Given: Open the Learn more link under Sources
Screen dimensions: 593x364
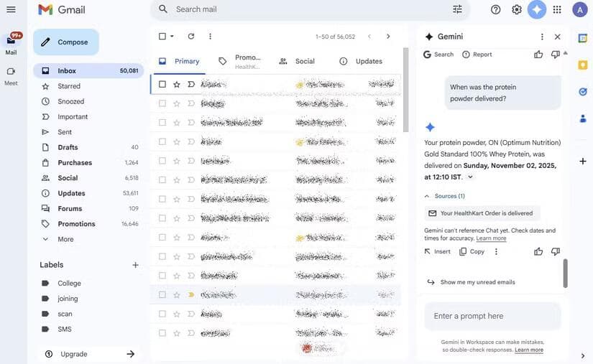Looking at the screenshot, I should click(491, 238).
